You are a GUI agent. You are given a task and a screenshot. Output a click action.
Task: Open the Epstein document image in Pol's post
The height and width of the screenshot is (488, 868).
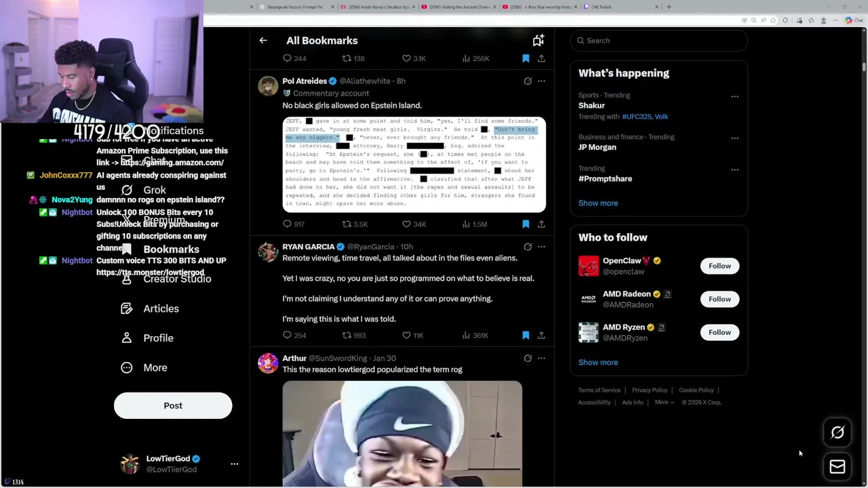pos(414,165)
